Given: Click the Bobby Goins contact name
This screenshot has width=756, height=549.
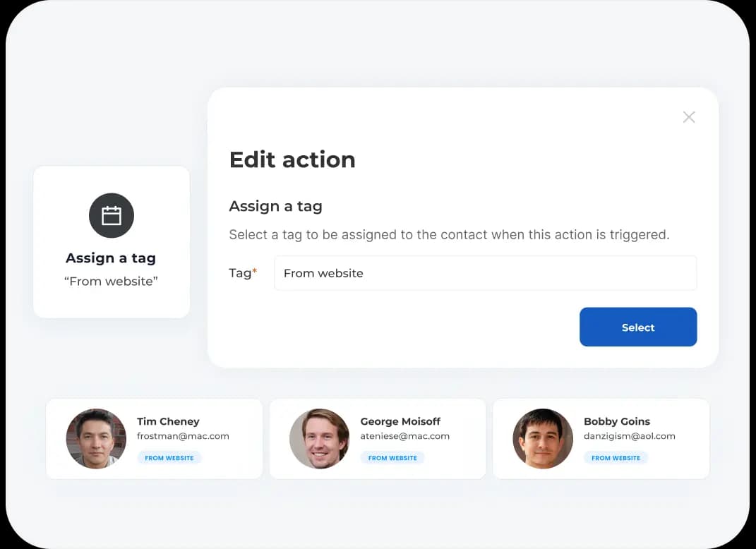Looking at the screenshot, I should (x=617, y=421).
